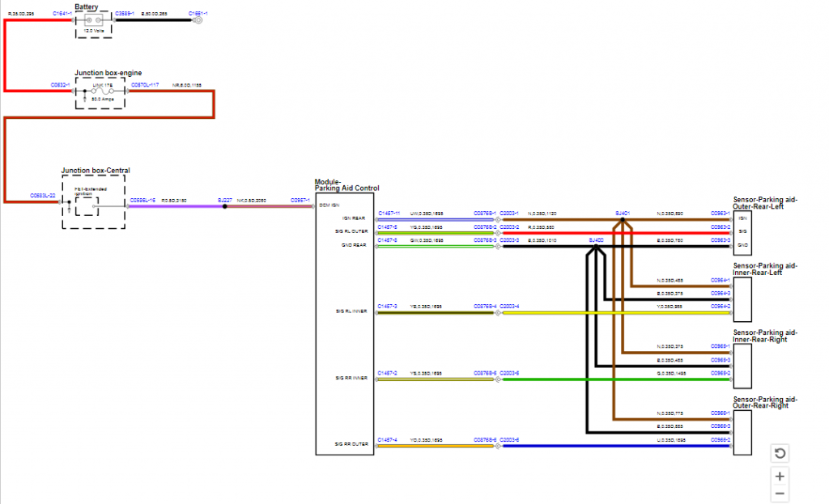
Task: Click the SIG RR OUTER pin label
Action: click(351, 444)
